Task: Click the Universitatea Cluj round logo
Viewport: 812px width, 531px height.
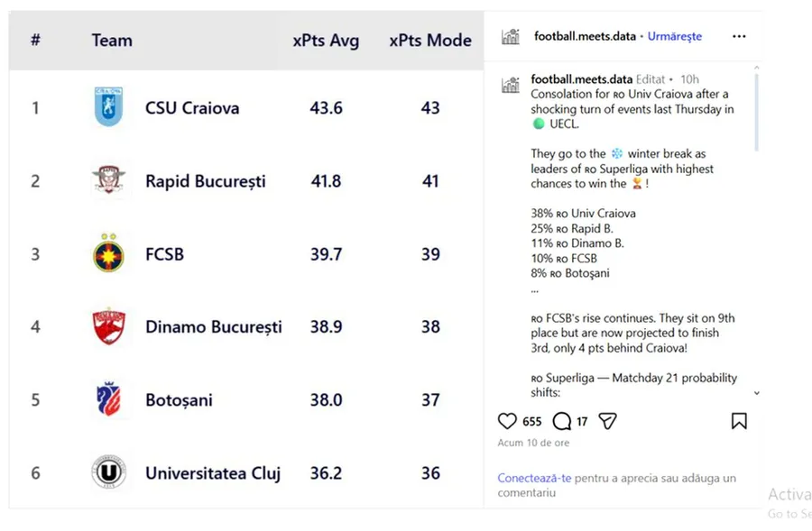Action: click(108, 472)
